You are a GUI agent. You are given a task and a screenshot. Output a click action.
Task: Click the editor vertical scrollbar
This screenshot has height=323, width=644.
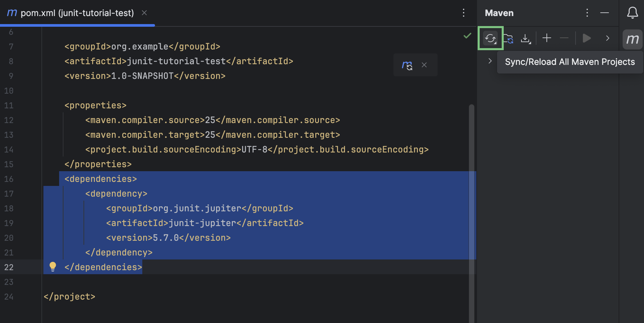pyautogui.click(x=471, y=167)
